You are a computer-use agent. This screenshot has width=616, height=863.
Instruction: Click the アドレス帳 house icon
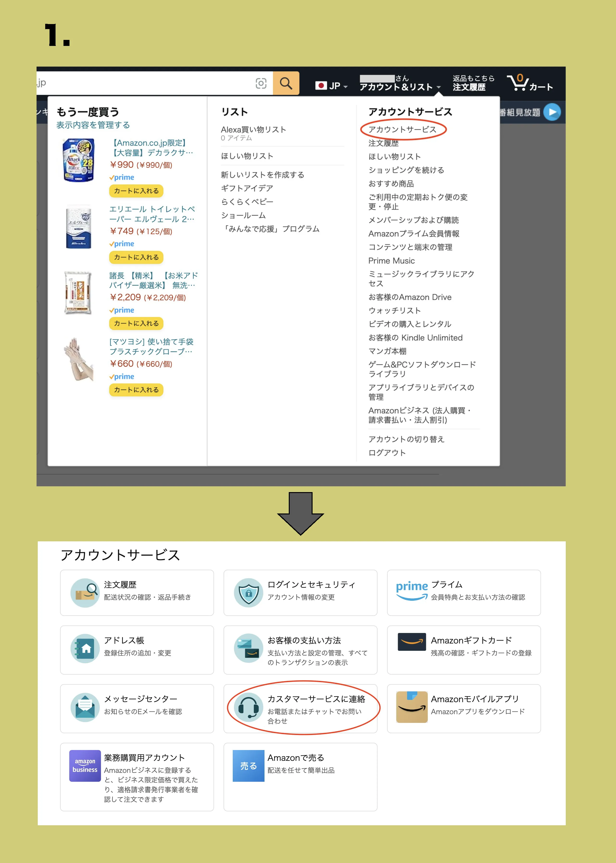click(85, 648)
